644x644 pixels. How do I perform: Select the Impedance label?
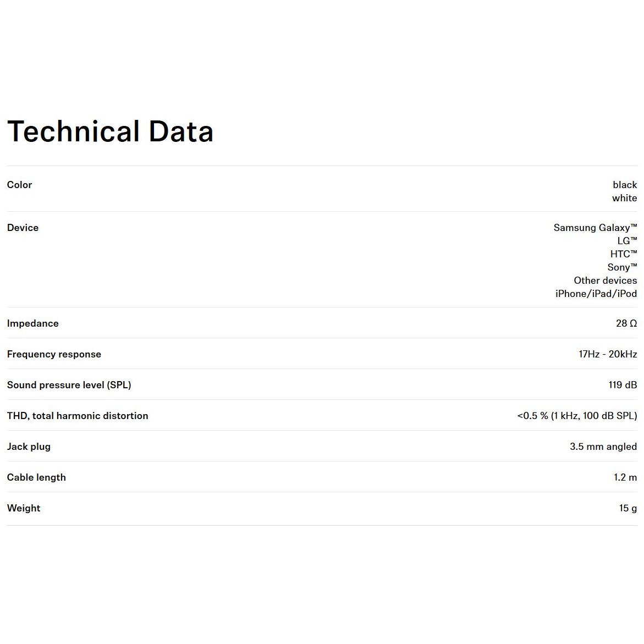tap(33, 323)
